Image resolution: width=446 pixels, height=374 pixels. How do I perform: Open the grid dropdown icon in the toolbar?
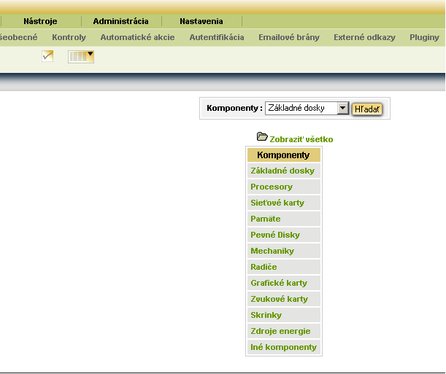tap(81, 57)
